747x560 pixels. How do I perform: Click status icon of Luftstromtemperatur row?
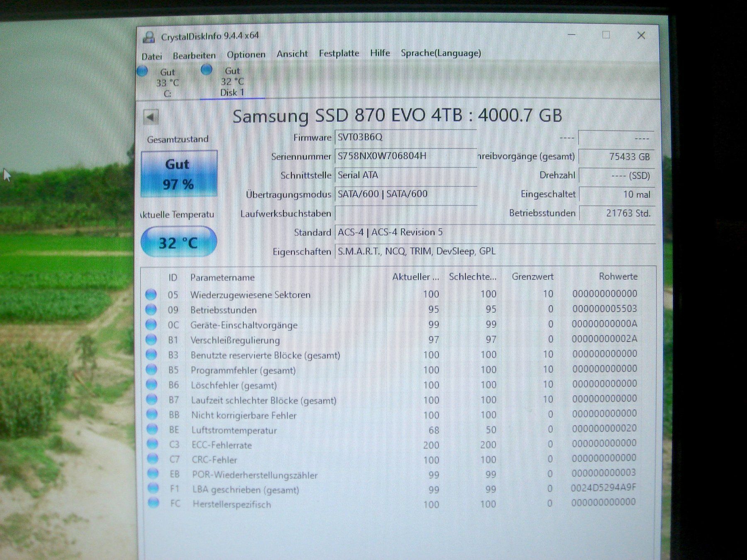[152, 429]
